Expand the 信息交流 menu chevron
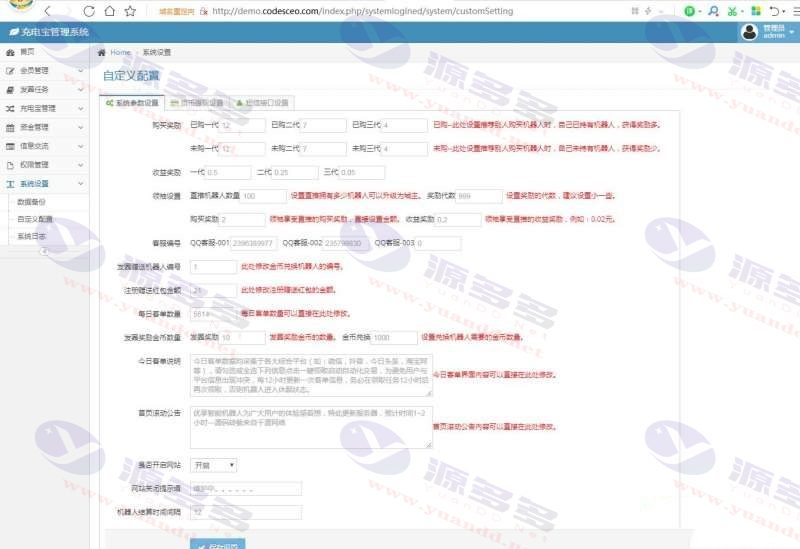This screenshot has height=549, width=800. click(x=80, y=146)
